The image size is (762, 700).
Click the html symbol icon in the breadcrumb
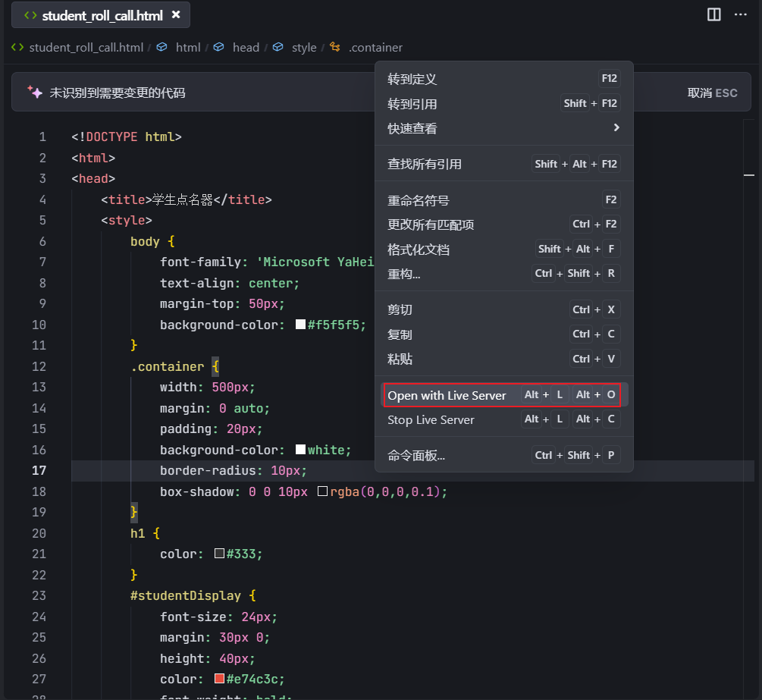[x=162, y=47]
